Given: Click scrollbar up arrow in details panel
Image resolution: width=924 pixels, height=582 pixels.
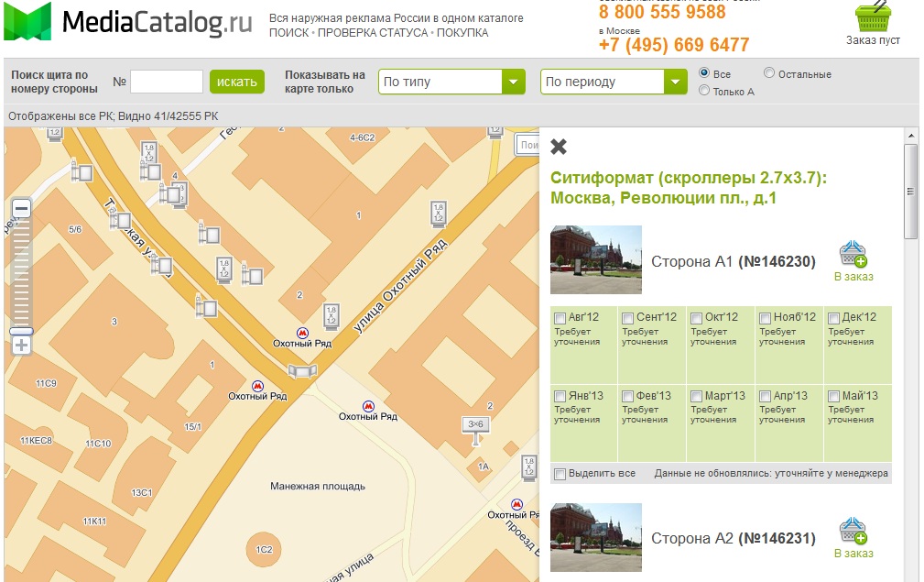Looking at the screenshot, I should tap(910, 137).
